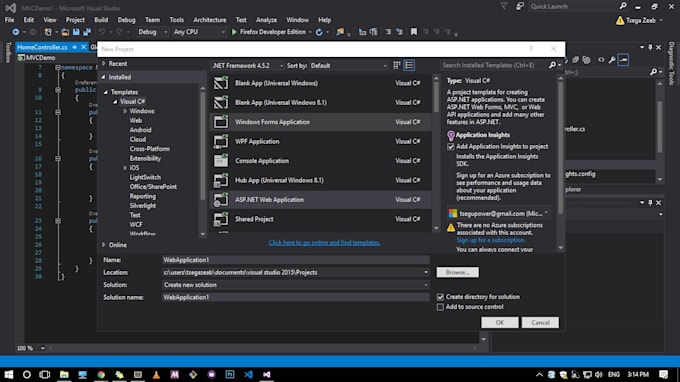Image resolution: width=680 pixels, height=382 pixels.
Task: Switch template list to medium list view
Action: click(409, 65)
